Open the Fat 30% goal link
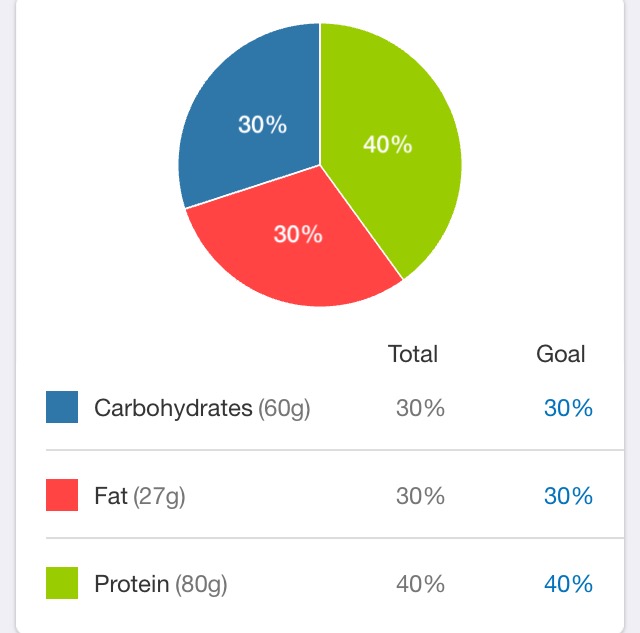640x633 pixels. 568,495
